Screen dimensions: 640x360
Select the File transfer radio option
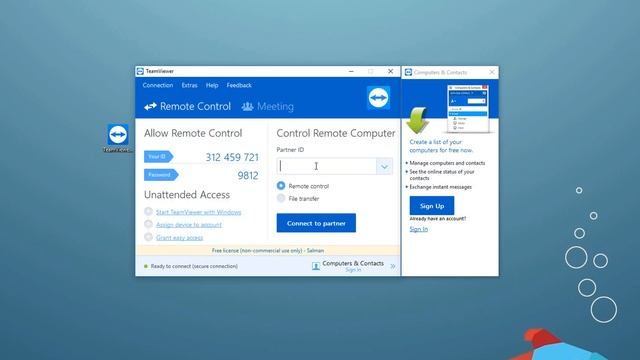[281, 198]
